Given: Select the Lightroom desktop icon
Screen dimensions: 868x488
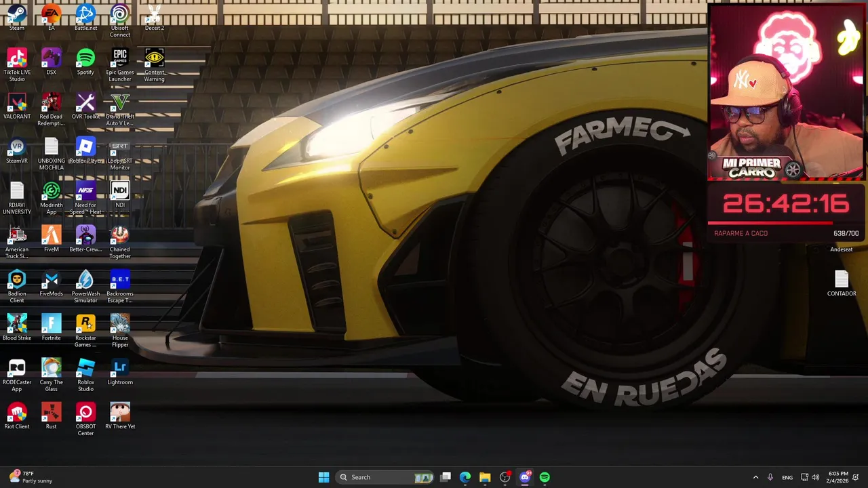Looking at the screenshot, I should pyautogui.click(x=120, y=372).
